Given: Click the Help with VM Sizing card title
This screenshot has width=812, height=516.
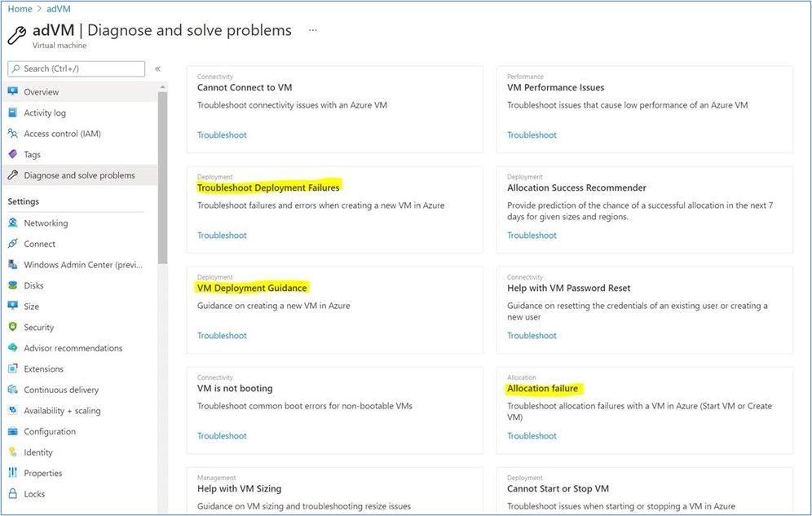Looking at the screenshot, I should click(239, 488).
